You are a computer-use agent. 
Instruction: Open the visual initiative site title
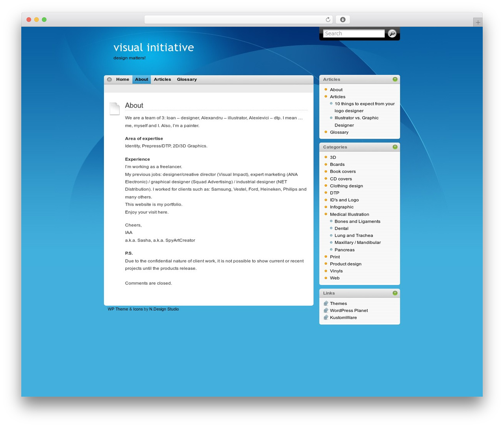tap(154, 47)
